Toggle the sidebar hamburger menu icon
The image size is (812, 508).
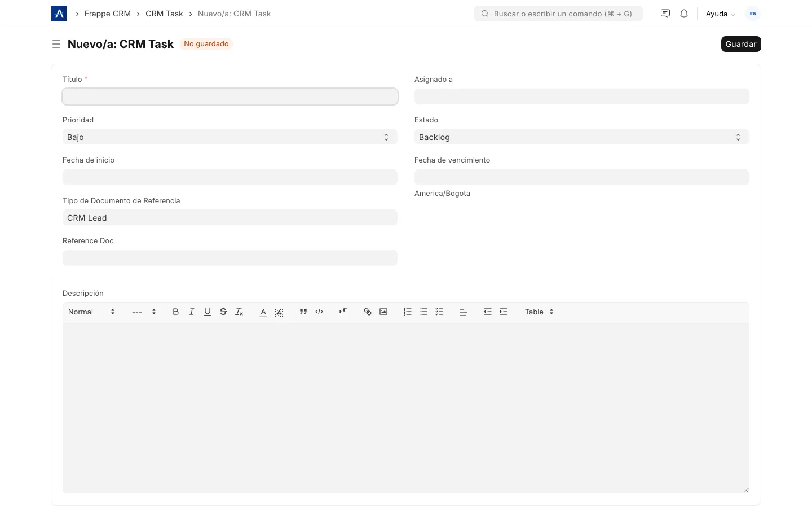pyautogui.click(x=56, y=44)
